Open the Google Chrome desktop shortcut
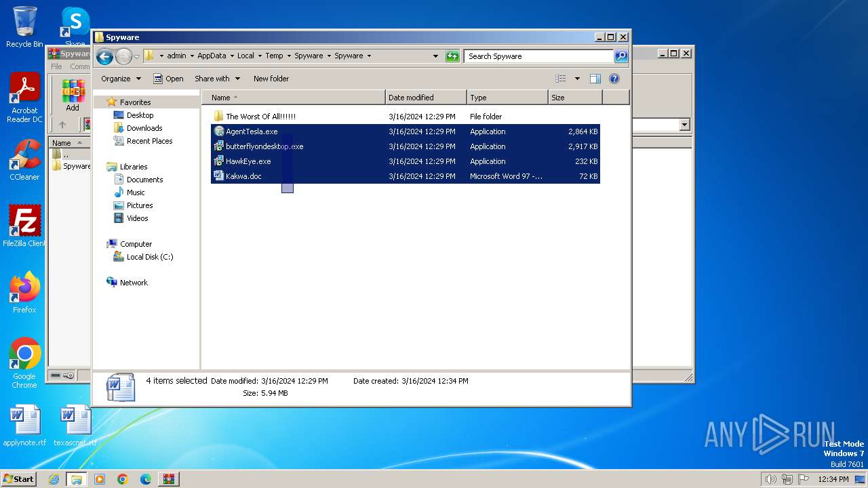The image size is (868, 488). point(24,363)
